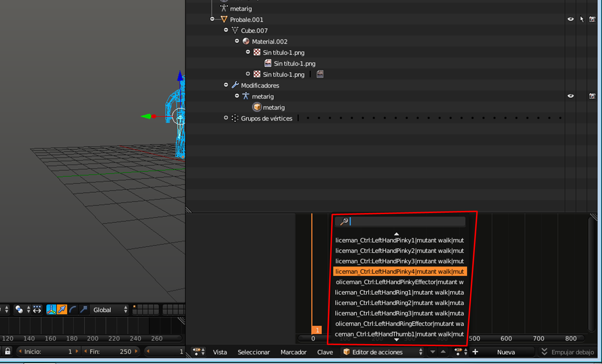The height and width of the screenshot is (364, 602).
Task: Click the orange object cube icon beside metarig
Action: pyautogui.click(x=257, y=107)
